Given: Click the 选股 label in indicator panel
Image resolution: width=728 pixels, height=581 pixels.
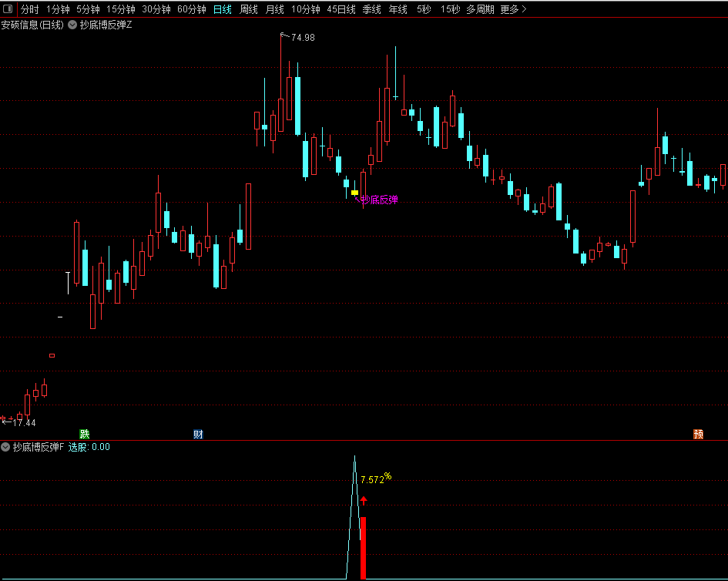Looking at the screenshot, I should click(x=78, y=447).
